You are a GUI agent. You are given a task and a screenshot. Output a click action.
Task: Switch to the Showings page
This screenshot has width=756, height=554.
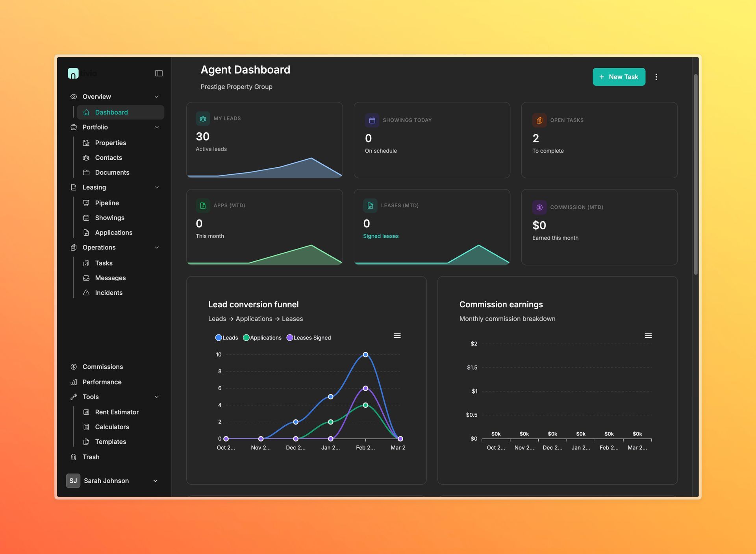[109, 218]
